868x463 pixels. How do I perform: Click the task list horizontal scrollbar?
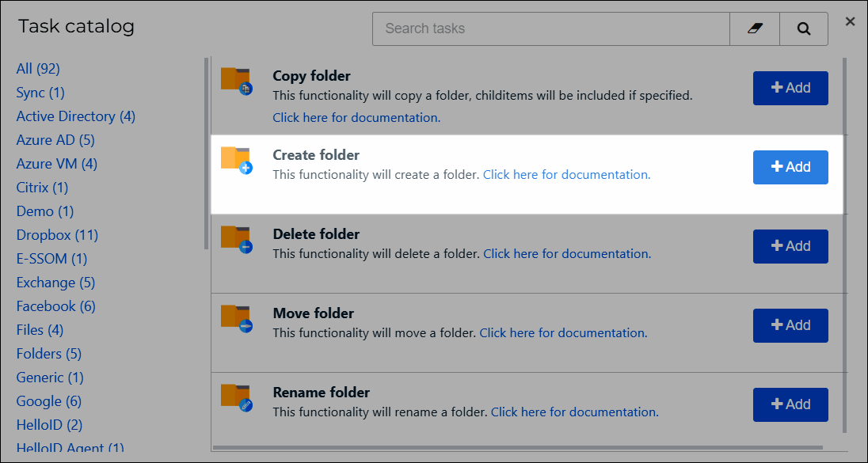518,447
